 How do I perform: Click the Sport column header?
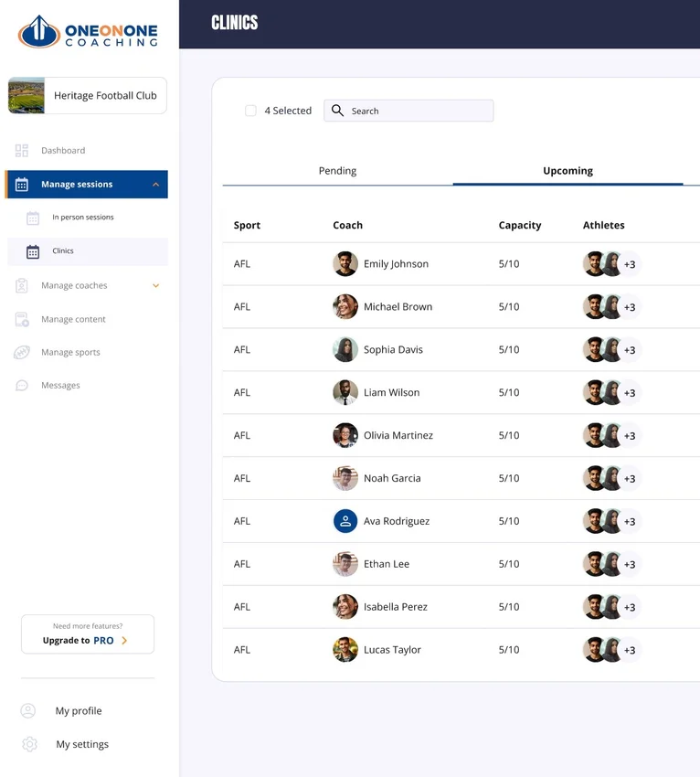coord(247,226)
